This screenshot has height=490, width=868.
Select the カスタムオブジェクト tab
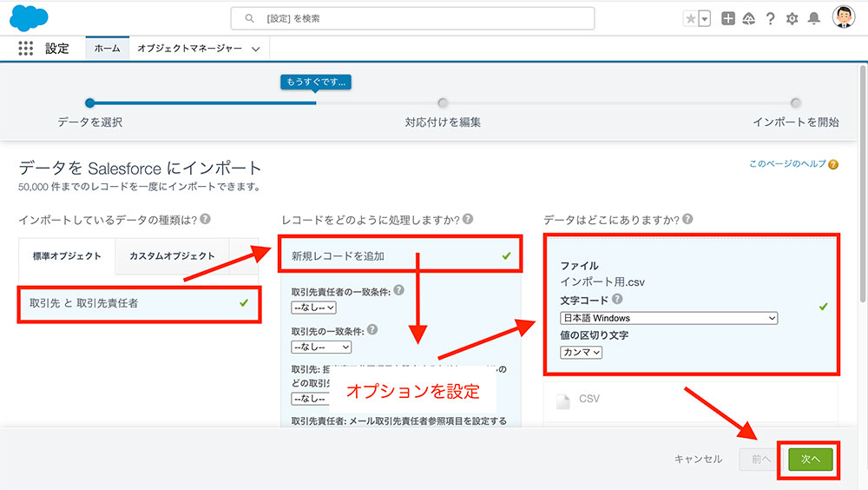[172, 256]
